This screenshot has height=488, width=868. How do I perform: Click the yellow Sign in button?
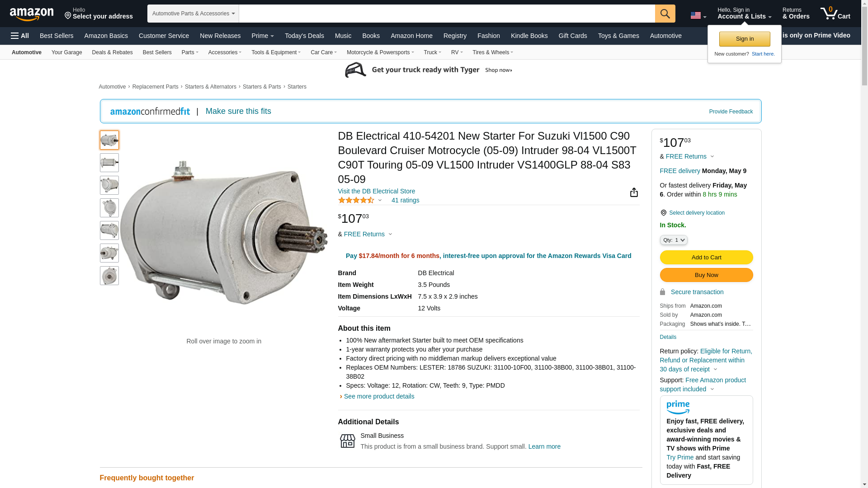[745, 39]
